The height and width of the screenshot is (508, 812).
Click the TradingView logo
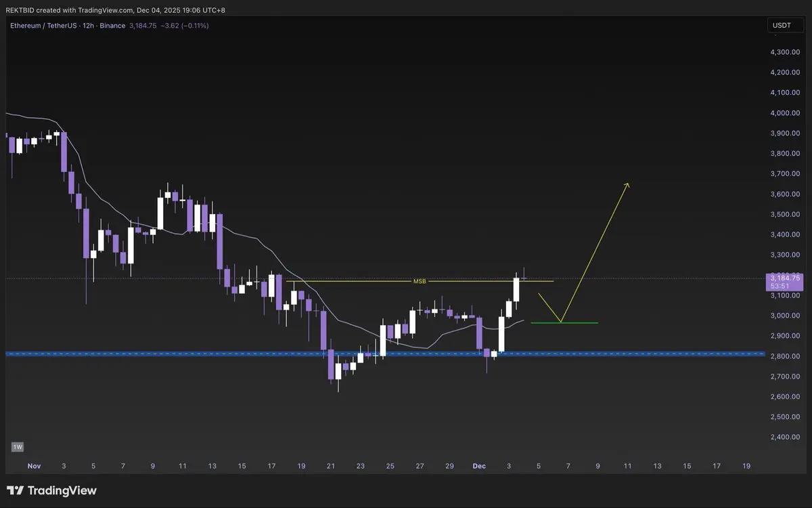click(x=51, y=490)
